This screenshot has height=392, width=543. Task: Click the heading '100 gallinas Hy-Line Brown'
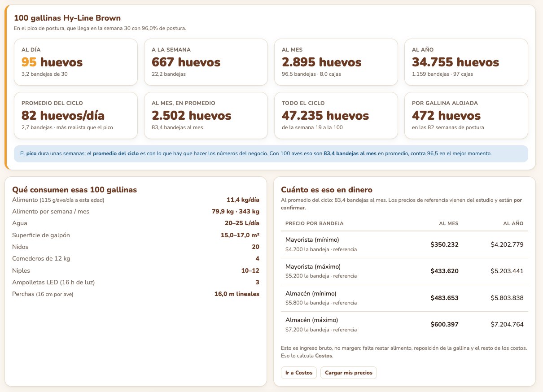[x=67, y=18]
